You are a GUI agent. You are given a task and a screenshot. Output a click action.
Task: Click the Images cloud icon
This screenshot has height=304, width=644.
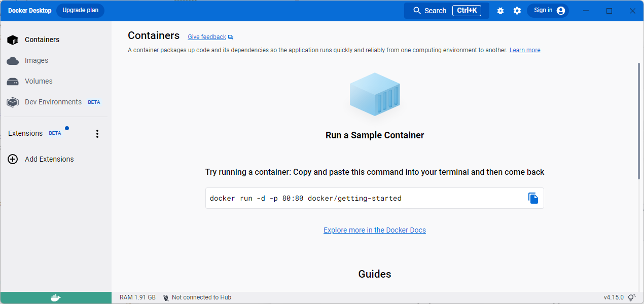point(13,61)
